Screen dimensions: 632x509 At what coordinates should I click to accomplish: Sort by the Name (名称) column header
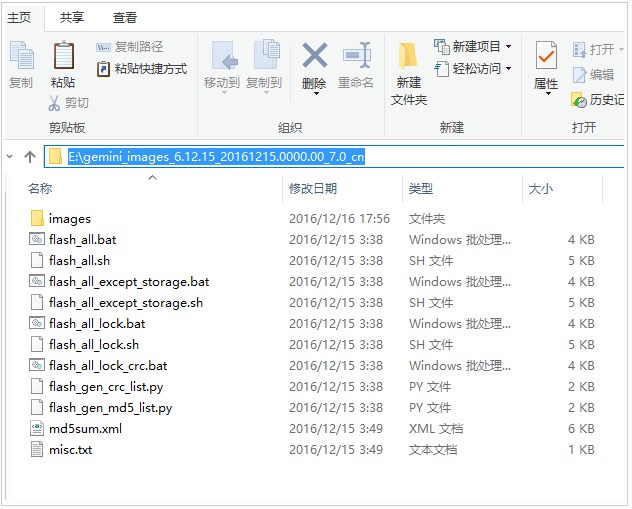tap(40, 189)
